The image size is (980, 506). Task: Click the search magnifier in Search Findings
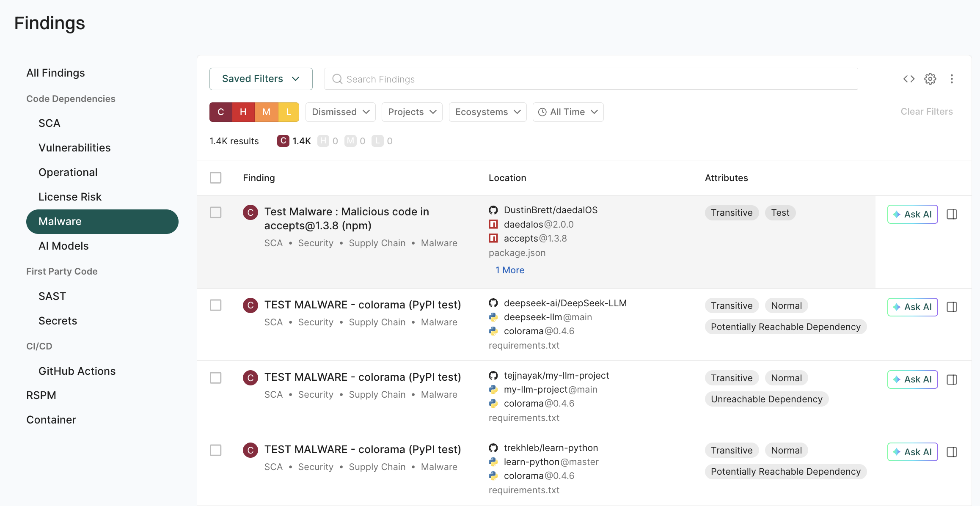[x=337, y=79]
